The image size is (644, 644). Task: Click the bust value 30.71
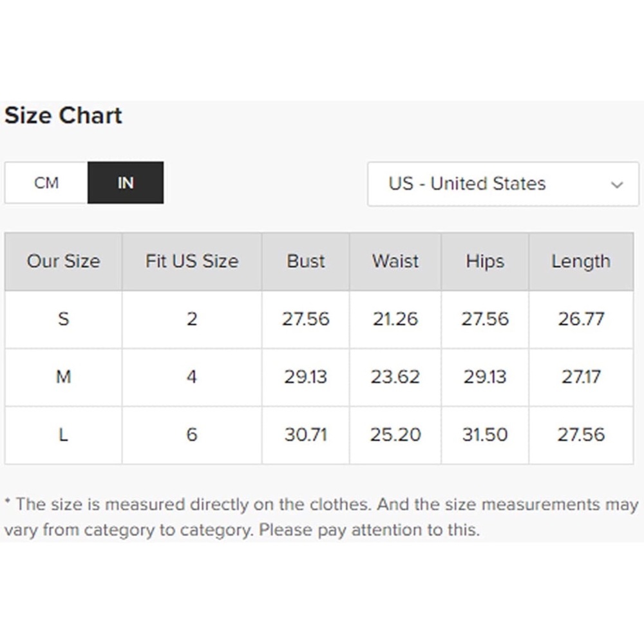point(305,435)
